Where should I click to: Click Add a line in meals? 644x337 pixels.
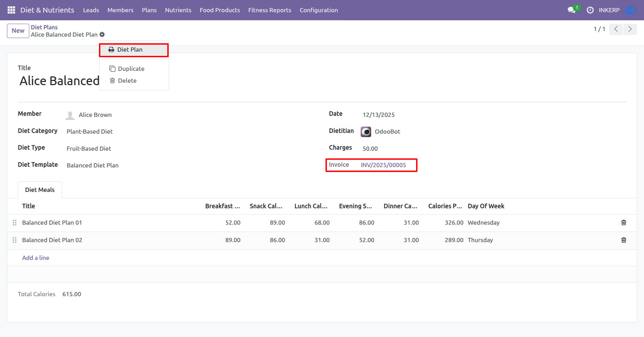click(x=36, y=258)
